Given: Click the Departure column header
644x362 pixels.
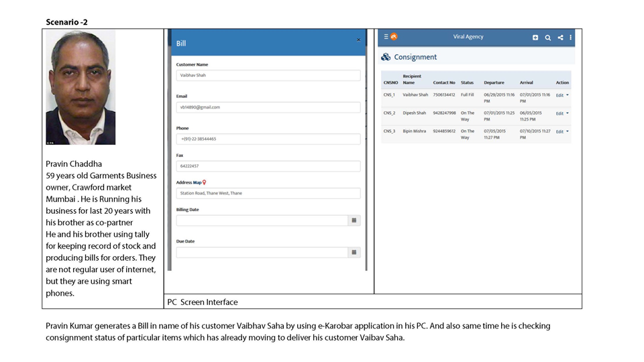Looking at the screenshot, I should 494,82.
